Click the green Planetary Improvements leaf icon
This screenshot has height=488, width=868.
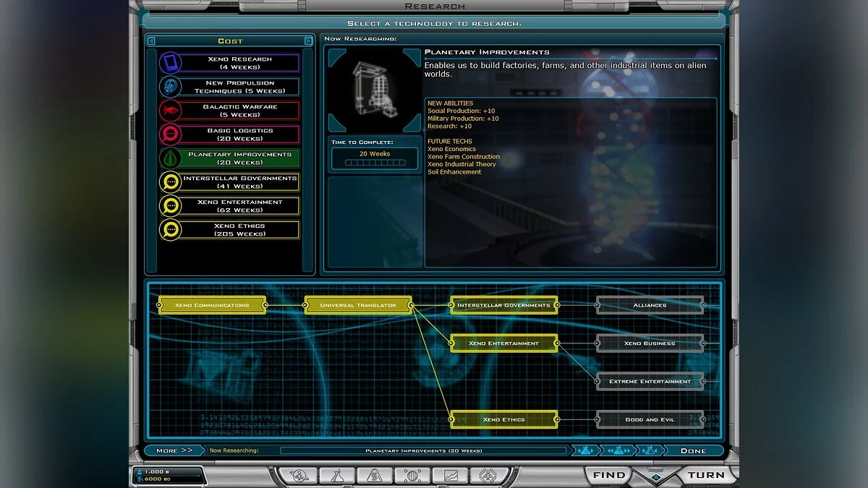pos(170,158)
